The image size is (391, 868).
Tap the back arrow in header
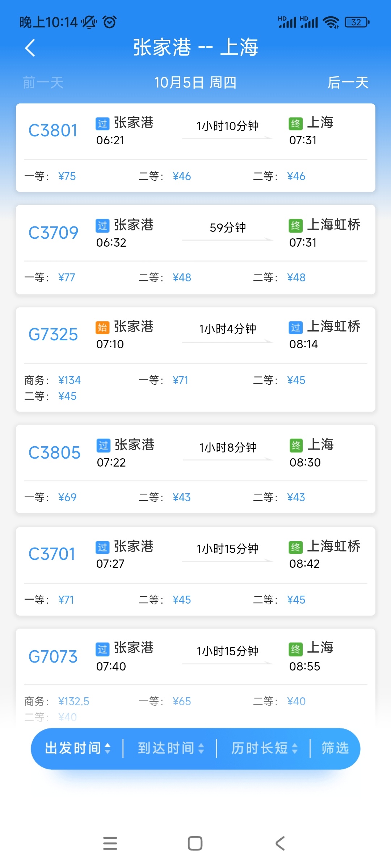30,48
